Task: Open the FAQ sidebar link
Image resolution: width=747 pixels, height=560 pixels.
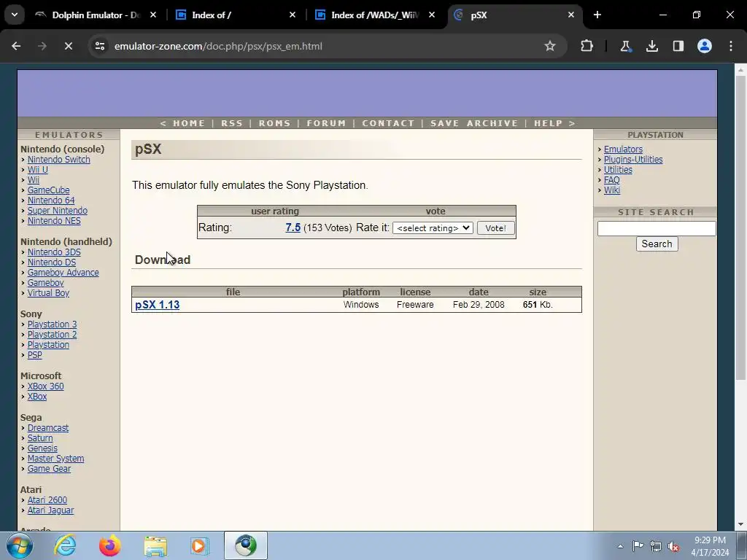Action: [612, 180]
